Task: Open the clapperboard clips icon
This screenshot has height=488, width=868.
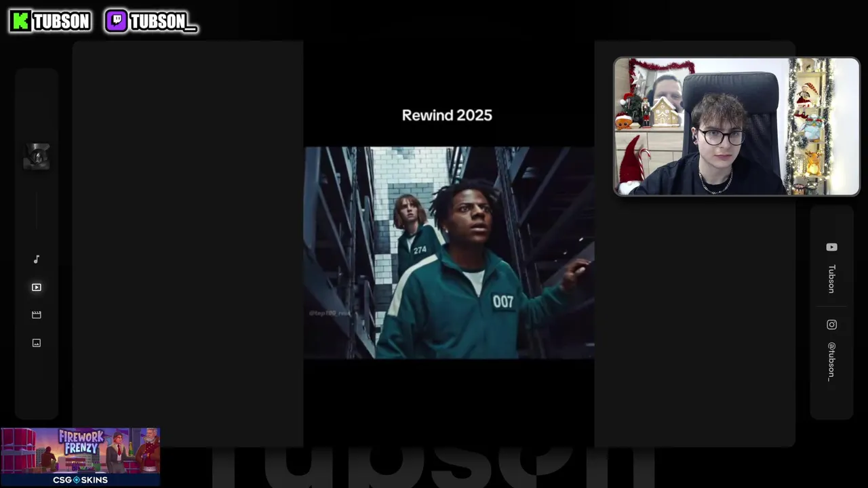Action: 37,315
